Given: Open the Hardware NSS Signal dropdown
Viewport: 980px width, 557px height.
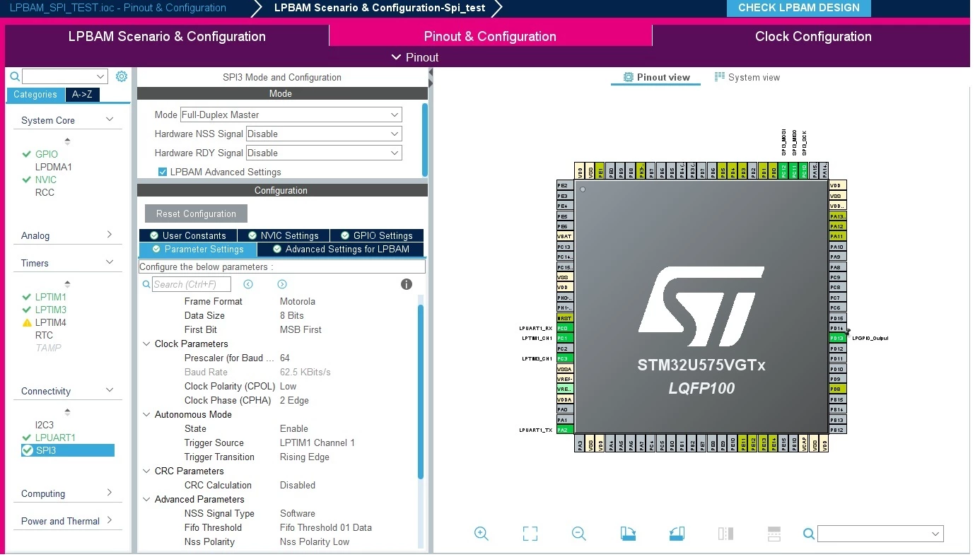Looking at the screenshot, I should pos(324,134).
